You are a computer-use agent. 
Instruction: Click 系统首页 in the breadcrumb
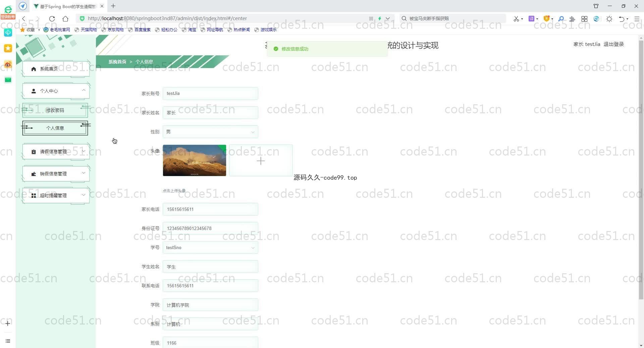pos(117,62)
